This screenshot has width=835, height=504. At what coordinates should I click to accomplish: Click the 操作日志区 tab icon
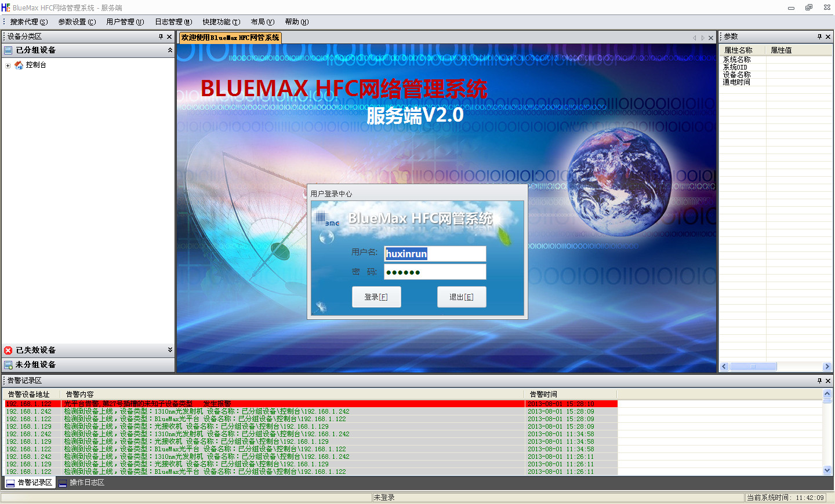coord(63,483)
